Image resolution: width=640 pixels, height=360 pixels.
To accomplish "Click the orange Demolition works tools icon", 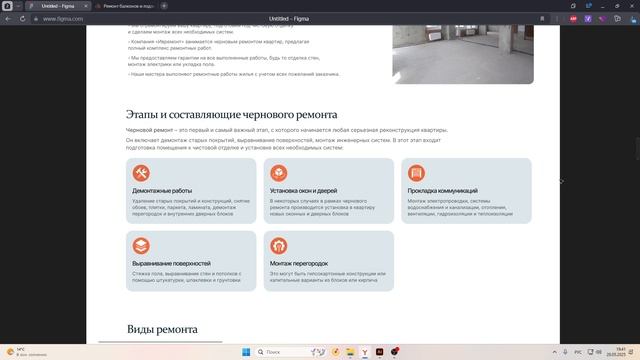I will point(141,173).
